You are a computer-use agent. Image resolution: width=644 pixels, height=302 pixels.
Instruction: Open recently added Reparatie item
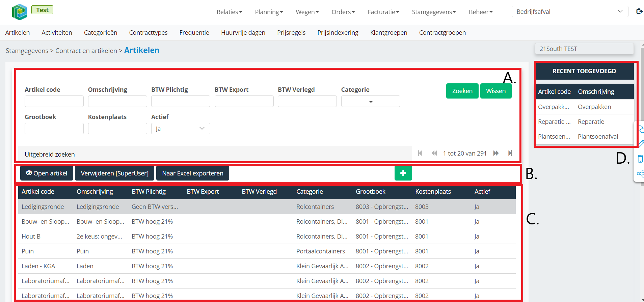[585, 121]
